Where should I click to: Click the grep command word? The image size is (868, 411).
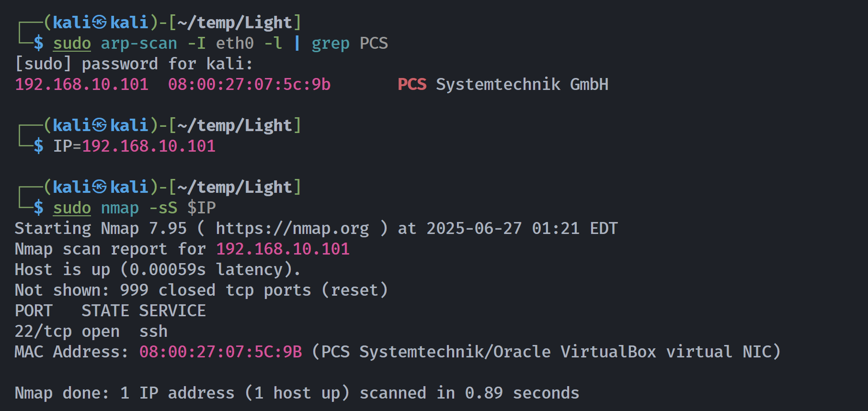[x=331, y=44]
